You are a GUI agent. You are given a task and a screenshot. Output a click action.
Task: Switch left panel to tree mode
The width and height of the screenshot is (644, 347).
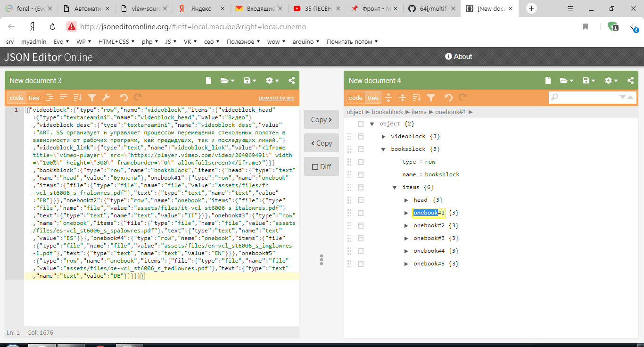click(x=34, y=98)
